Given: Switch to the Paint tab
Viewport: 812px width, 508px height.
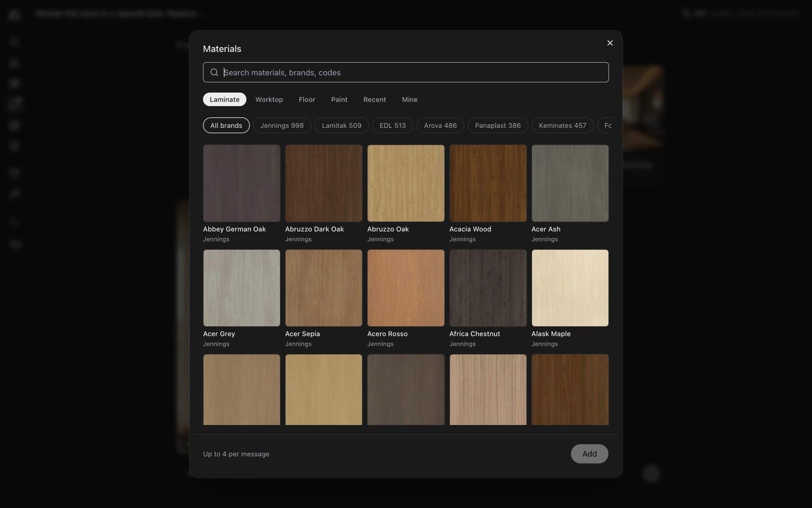Looking at the screenshot, I should tap(339, 100).
